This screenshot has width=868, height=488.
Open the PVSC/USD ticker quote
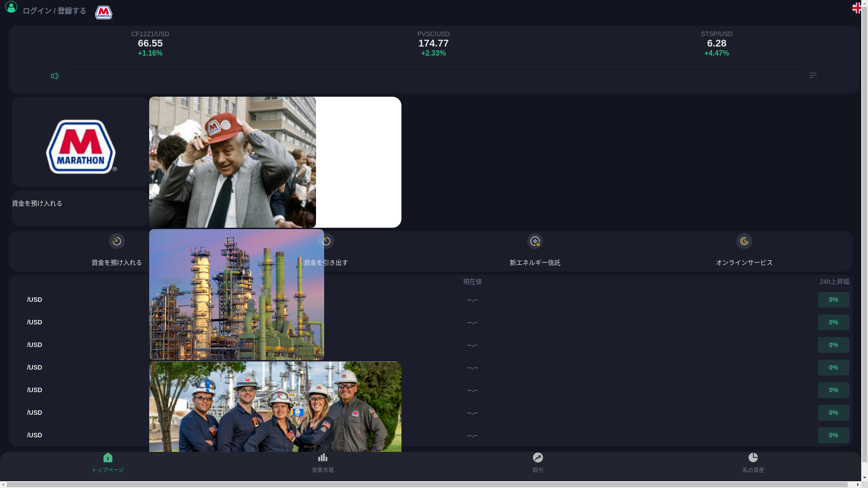click(x=433, y=44)
